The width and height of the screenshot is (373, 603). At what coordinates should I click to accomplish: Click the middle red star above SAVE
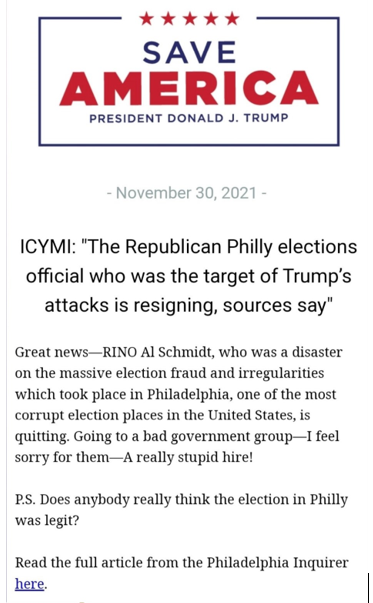pyautogui.click(x=189, y=18)
